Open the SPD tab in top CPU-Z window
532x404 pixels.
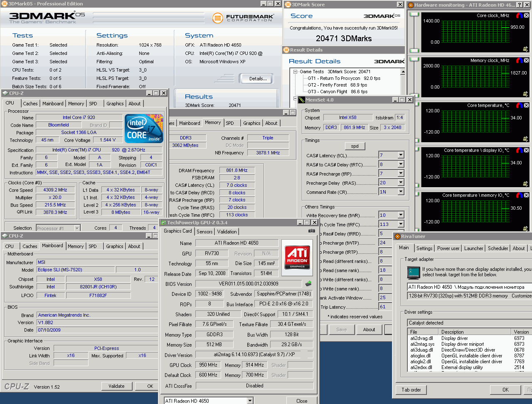tap(93, 104)
